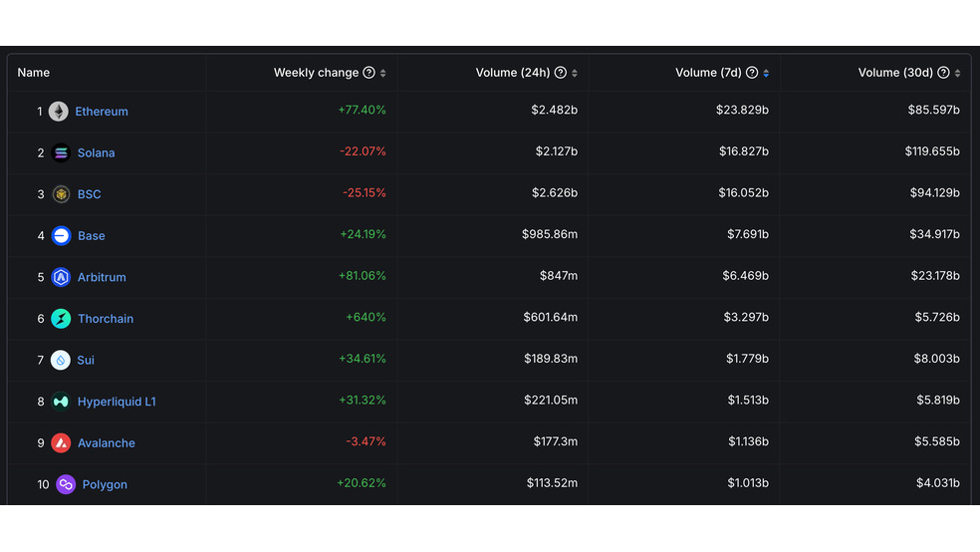The image size is (980, 552).
Task: Select Thorchain 24h volume $601.64m
Action: [551, 317]
